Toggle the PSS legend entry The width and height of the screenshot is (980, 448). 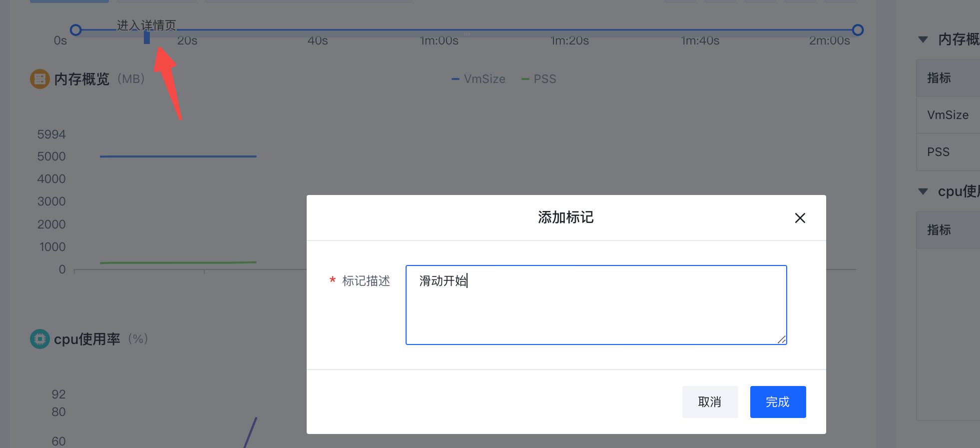tap(539, 79)
